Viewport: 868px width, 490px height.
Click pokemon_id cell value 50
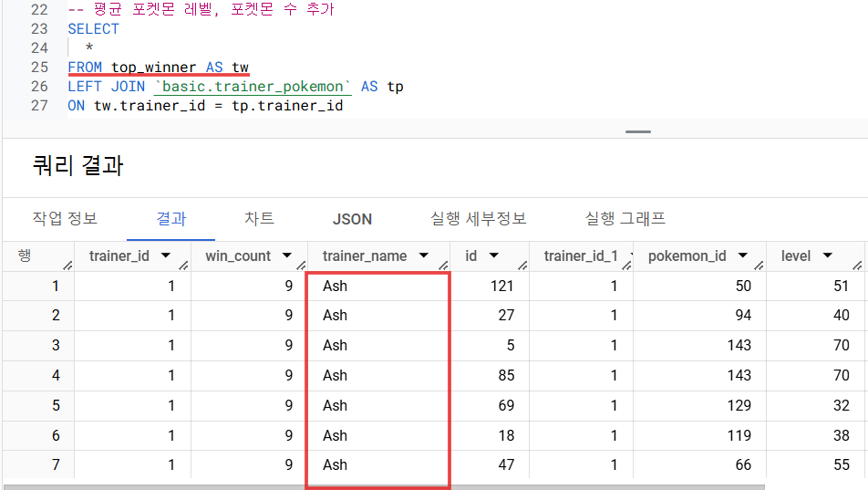(x=743, y=286)
